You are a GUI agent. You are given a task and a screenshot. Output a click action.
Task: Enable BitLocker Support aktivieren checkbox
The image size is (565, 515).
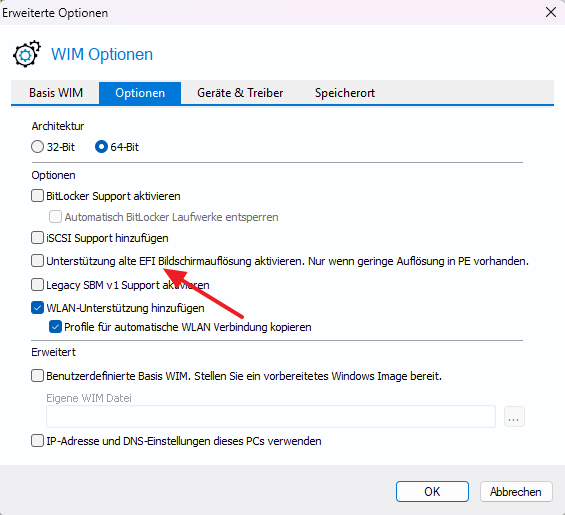tap(37, 196)
